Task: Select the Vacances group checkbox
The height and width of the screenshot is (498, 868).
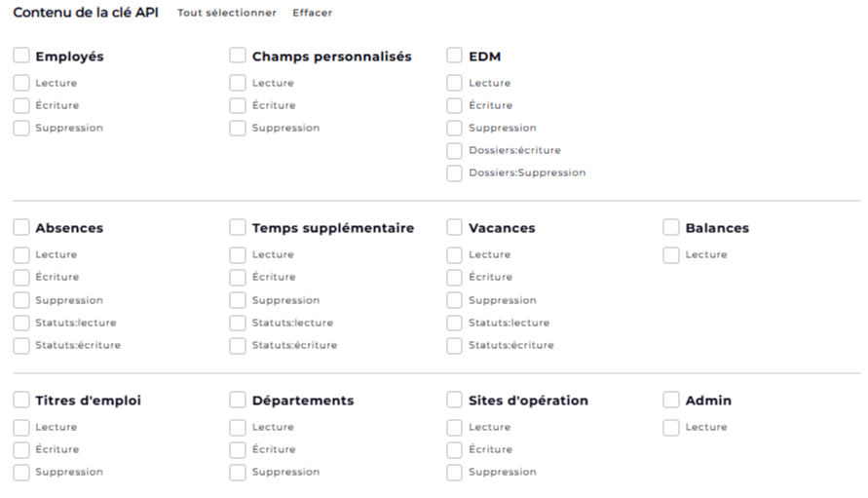Action: [x=454, y=227]
